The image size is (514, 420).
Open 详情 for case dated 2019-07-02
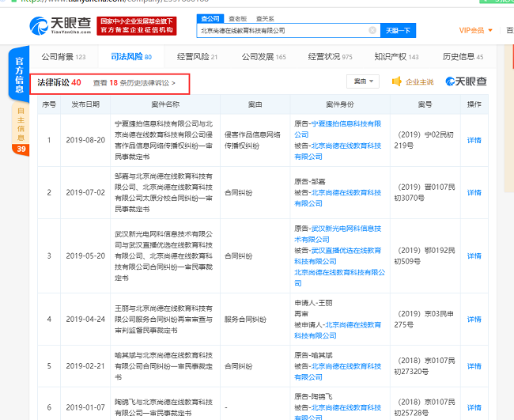point(474,192)
